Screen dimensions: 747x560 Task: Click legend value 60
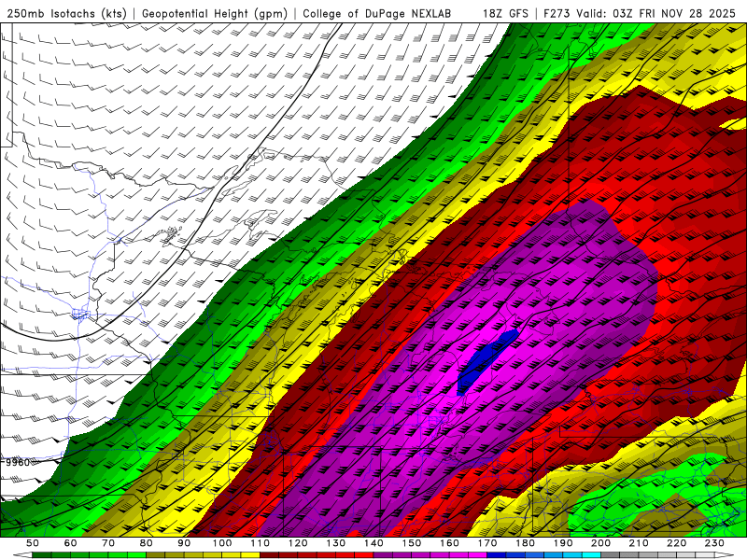(x=70, y=543)
